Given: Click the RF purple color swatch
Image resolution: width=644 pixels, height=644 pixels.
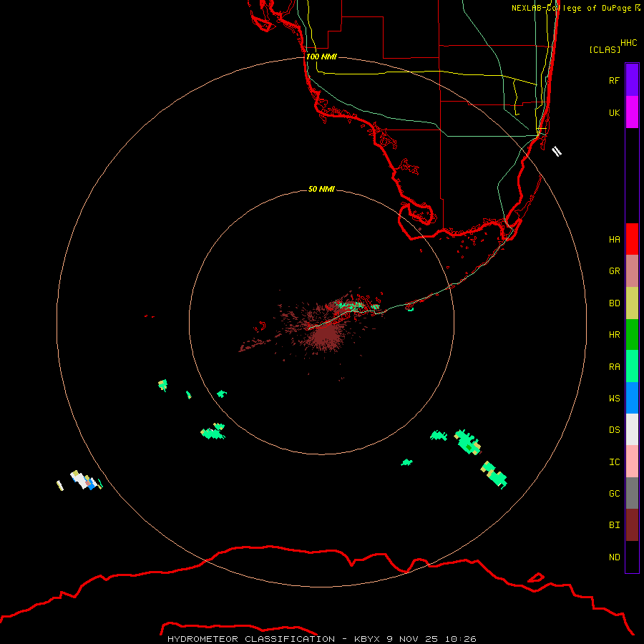Looking at the screenshot, I should 632,80.
